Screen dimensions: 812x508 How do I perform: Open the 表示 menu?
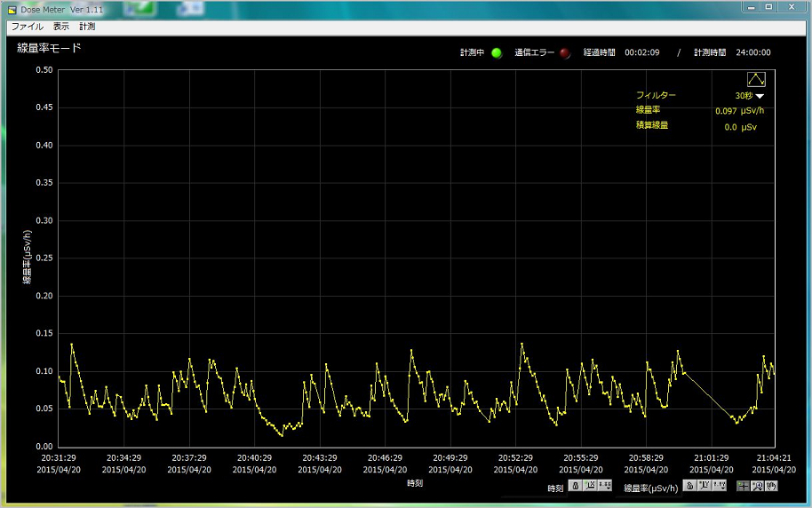click(x=60, y=27)
